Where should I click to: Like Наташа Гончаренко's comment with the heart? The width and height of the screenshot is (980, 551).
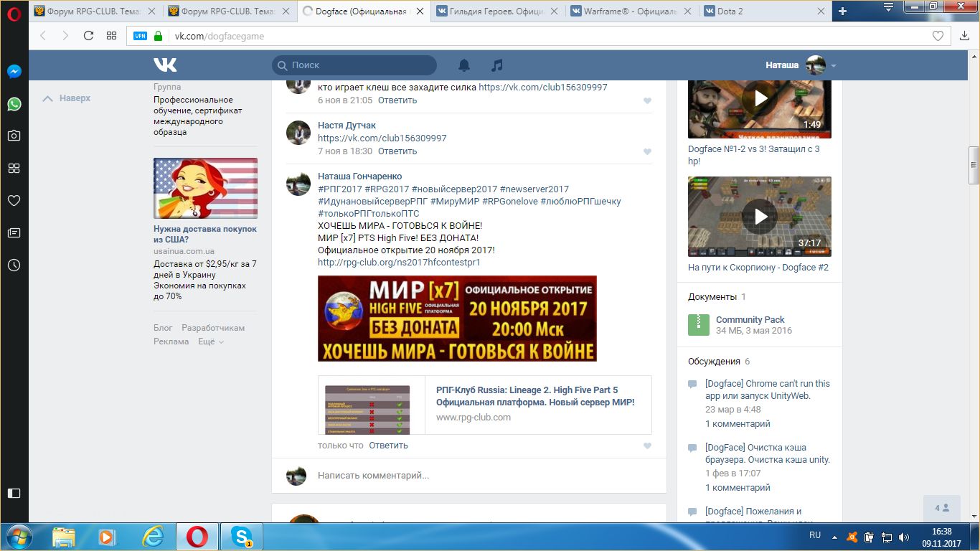click(x=647, y=446)
